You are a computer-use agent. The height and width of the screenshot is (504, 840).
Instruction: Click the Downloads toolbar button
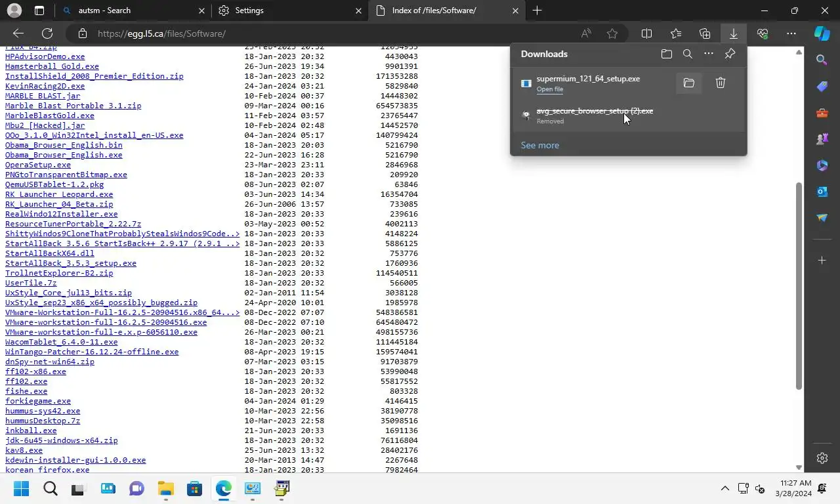[734, 33]
